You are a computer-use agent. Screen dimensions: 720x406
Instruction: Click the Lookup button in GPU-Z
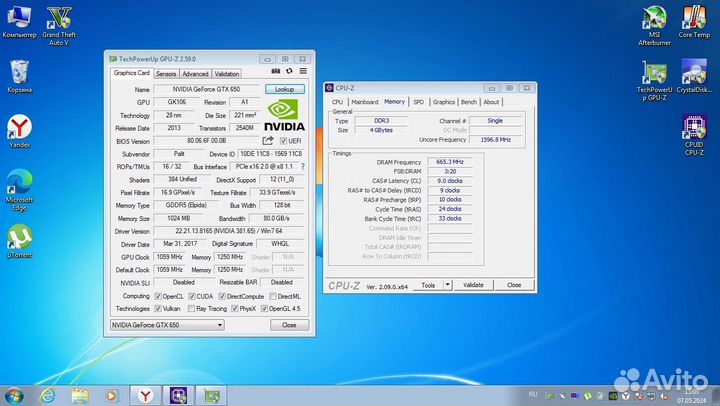click(285, 89)
